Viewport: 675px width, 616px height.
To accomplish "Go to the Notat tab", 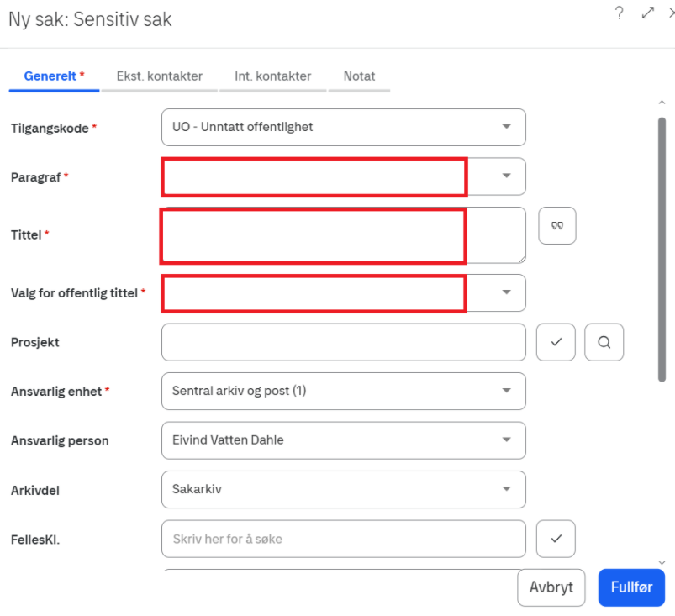I will [359, 76].
